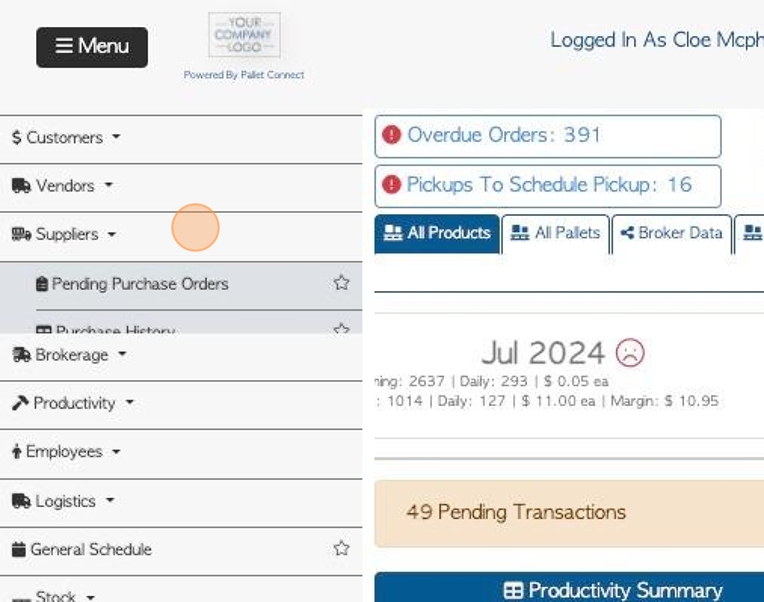Image resolution: width=764 pixels, height=602 pixels.
Task: Expand the Customers dropdown menu
Action: 66,137
